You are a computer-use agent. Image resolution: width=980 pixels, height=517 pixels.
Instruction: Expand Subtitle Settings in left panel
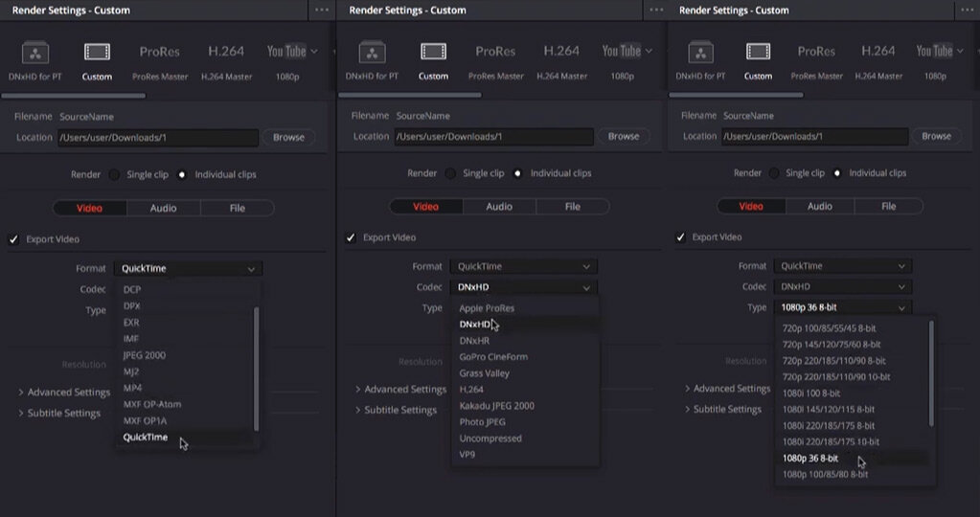point(59,414)
